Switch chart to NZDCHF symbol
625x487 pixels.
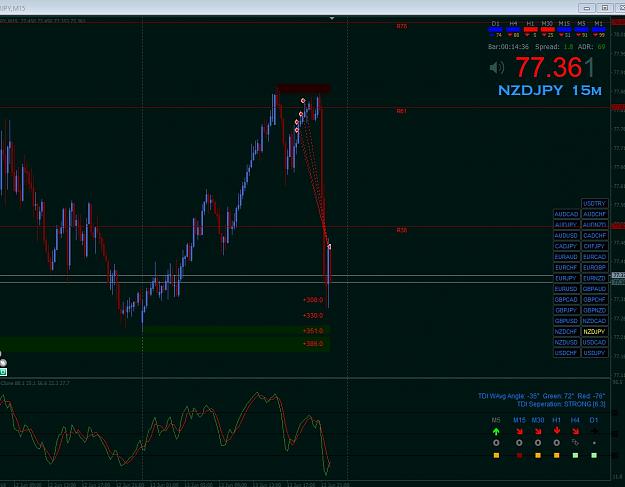click(x=566, y=332)
